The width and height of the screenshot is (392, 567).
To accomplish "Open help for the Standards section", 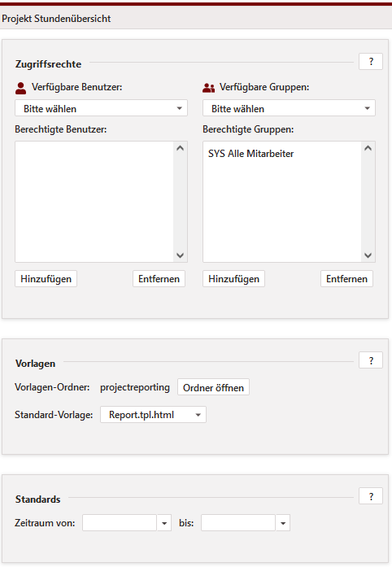I will click(x=371, y=496).
